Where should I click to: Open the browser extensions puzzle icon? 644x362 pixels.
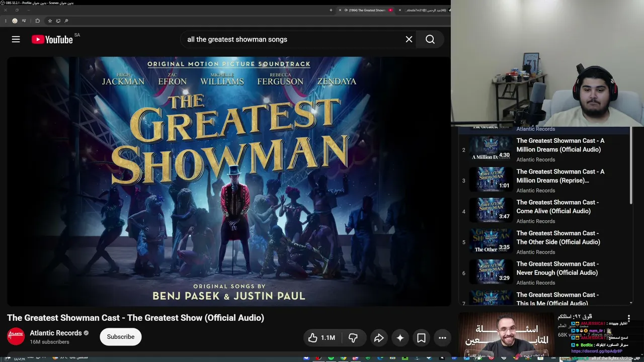(37, 21)
